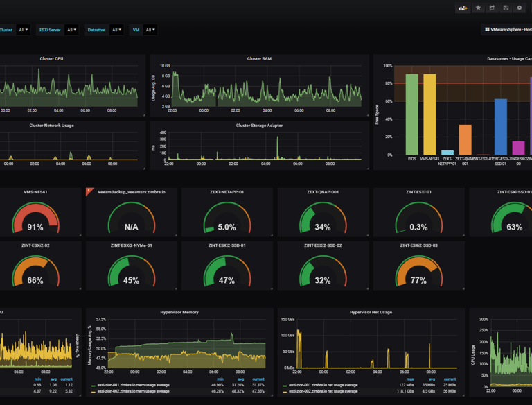Viewport: 532px width, 405px height.
Task: Click the yellow VMS-NFS41 bar in Datastores chart
Action: [x=429, y=114]
